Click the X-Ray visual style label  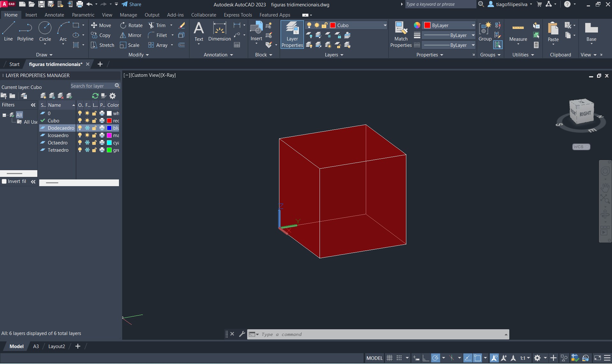[x=168, y=75]
